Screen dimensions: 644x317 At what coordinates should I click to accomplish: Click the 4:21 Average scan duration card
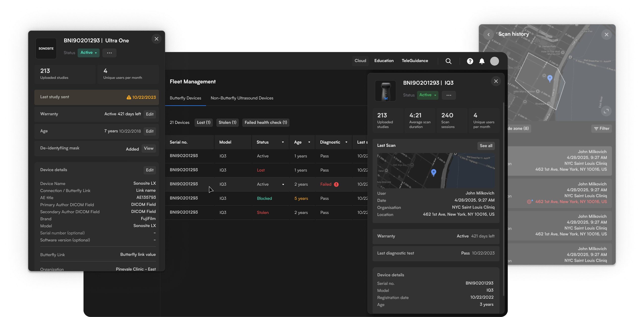pyautogui.click(x=420, y=120)
